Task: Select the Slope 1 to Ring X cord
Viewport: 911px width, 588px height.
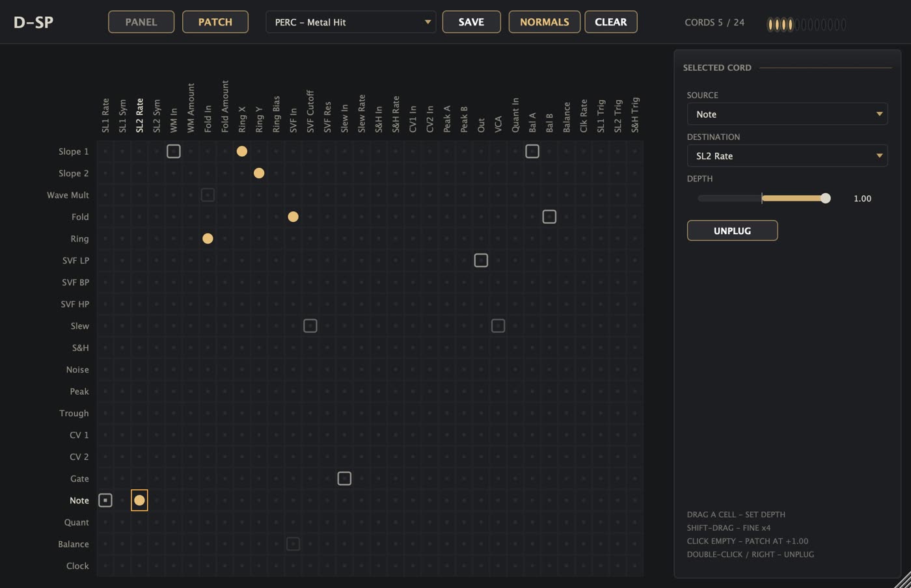Action: click(x=242, y=152)
